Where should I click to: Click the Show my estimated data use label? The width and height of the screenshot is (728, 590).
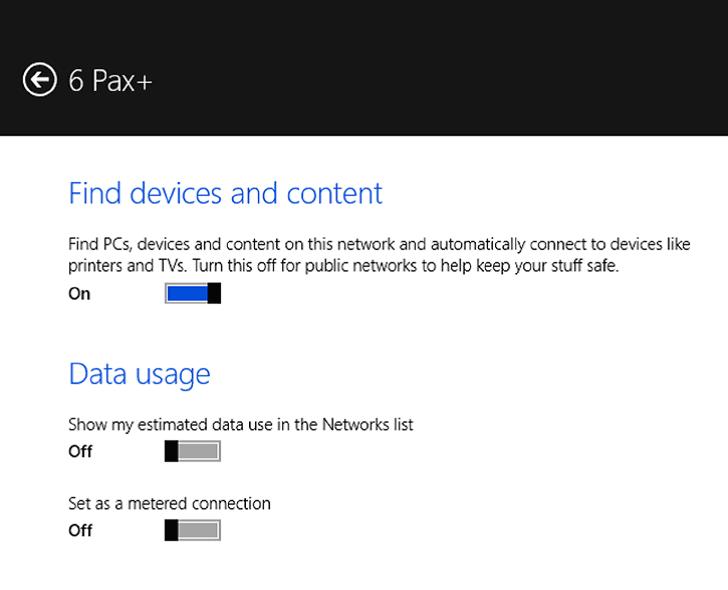[240, 424]
